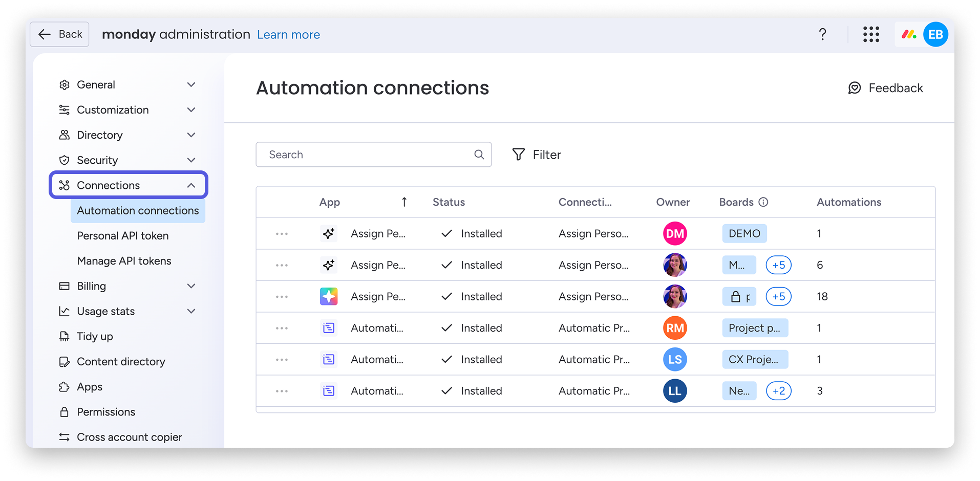
Task: Open the Feedback button
Action: [885, 88]
